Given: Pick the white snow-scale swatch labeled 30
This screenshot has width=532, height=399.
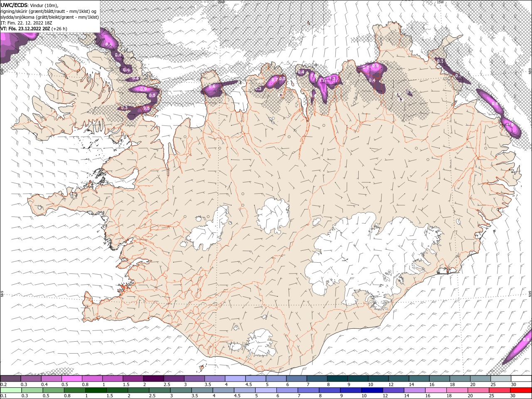Looking at the screenshot, I should [x=521, y=379].
